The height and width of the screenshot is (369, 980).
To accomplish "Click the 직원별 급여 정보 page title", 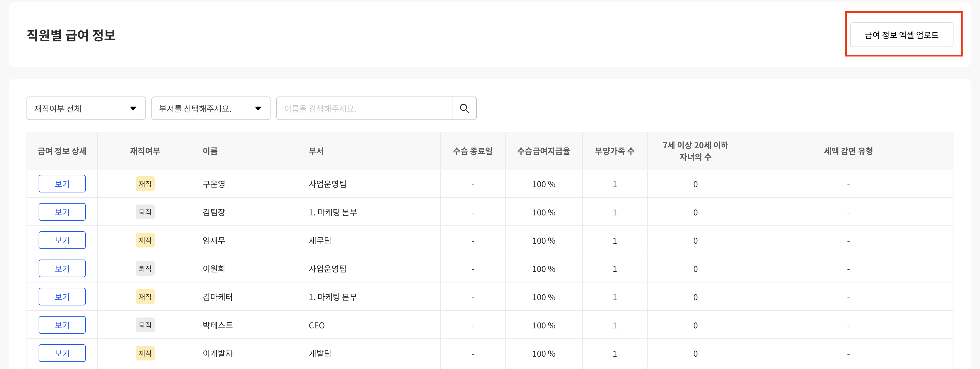I will click(71, 35).
